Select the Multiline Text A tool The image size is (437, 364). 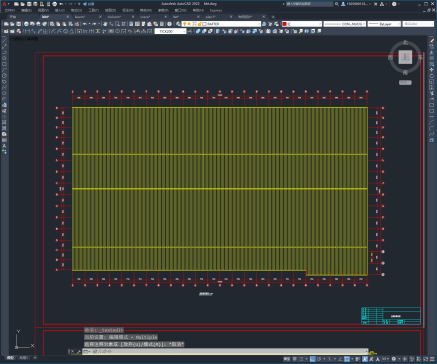click(x=4, y=146)
